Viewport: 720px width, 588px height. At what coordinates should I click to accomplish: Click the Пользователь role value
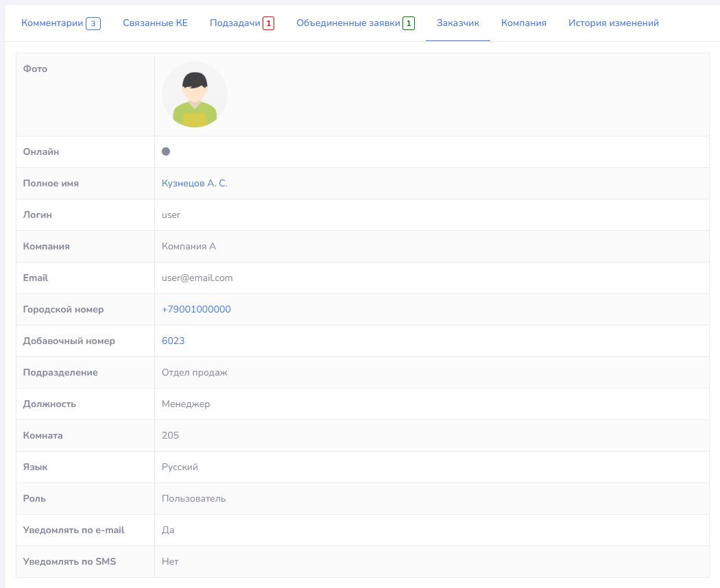pos(193,499)
